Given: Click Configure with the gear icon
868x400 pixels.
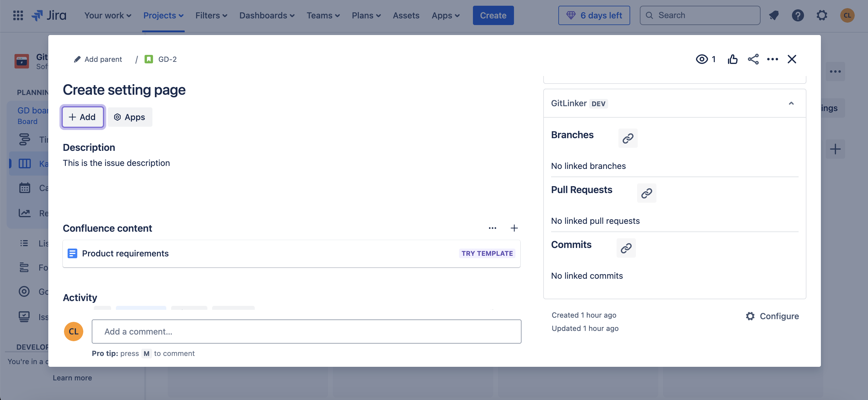Looking at the screenshot, I should coord(772,316).
